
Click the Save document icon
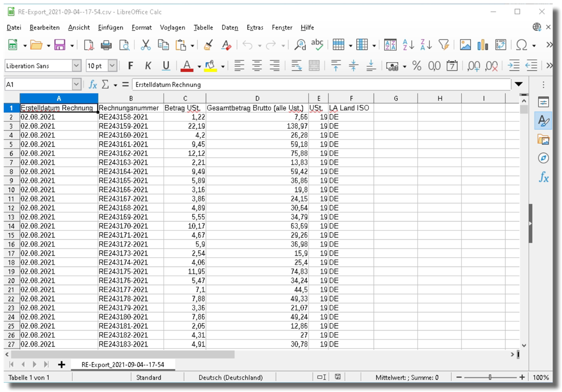click(x=60, y=45)
